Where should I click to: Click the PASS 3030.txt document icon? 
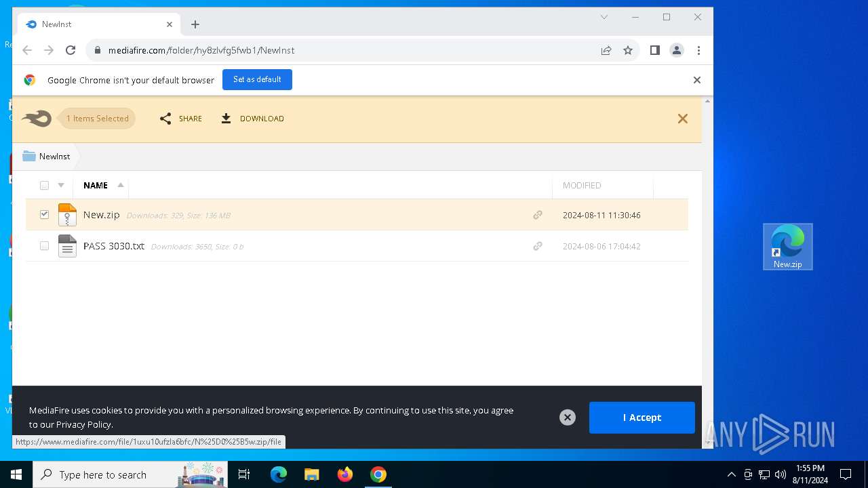tap(67, 246)
